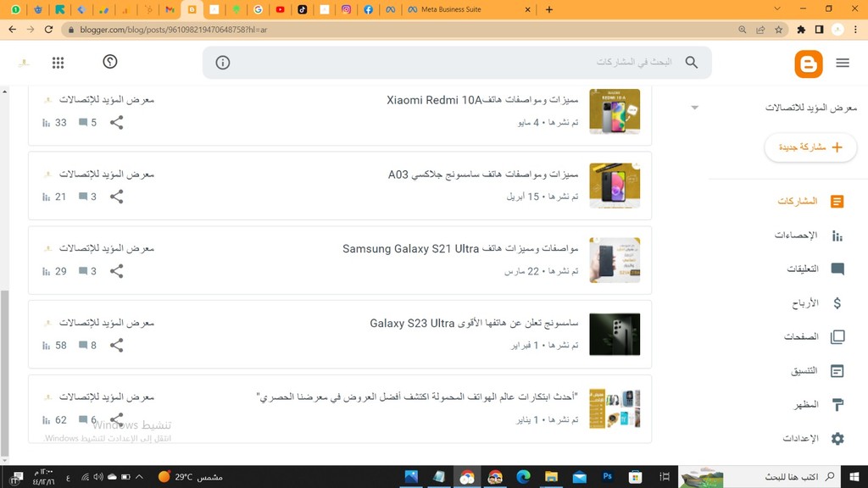Click the posts list vertical scrollbar thumb

(x=4, y=373)
